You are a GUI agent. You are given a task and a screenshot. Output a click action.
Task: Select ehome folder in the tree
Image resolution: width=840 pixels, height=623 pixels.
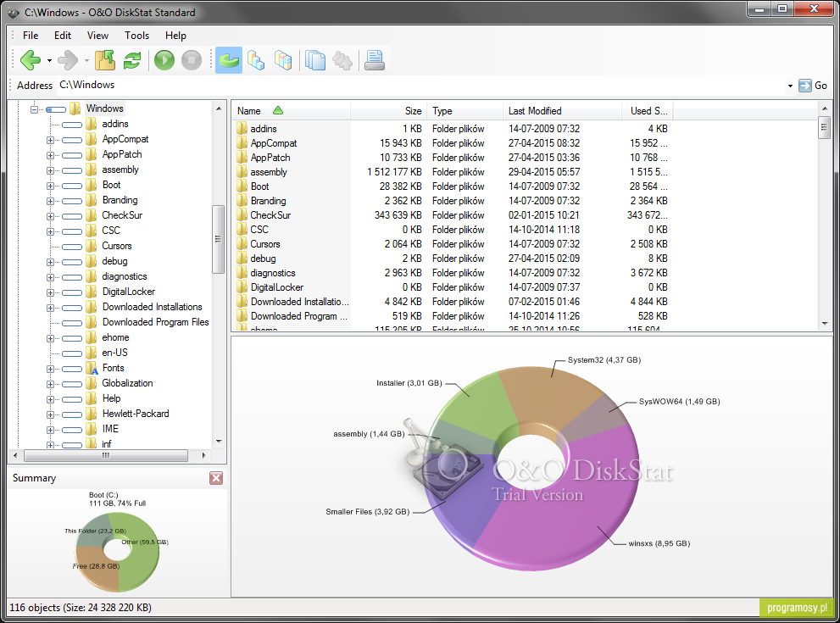pos(116,337)
